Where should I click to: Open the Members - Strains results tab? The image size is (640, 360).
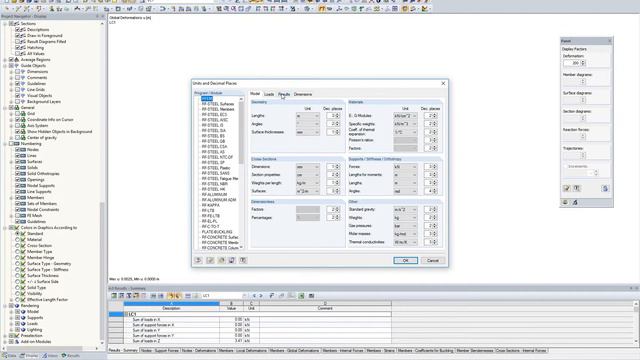[x=380, y=351]
